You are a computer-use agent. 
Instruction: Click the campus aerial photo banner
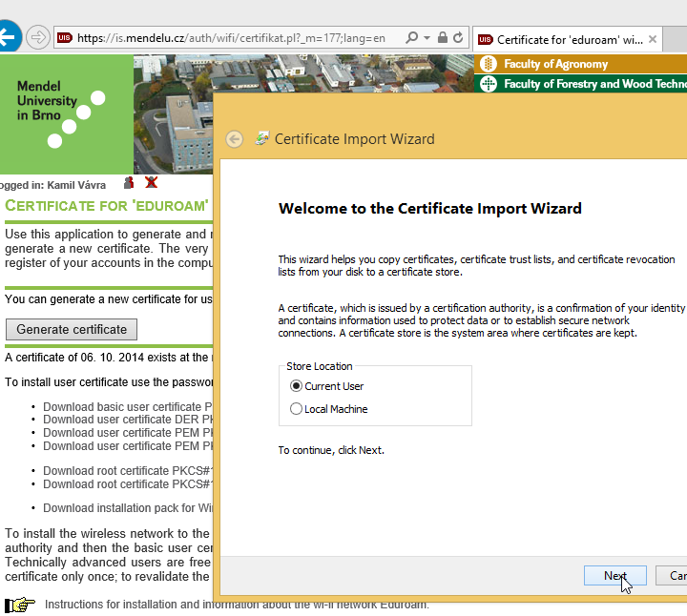303,73
